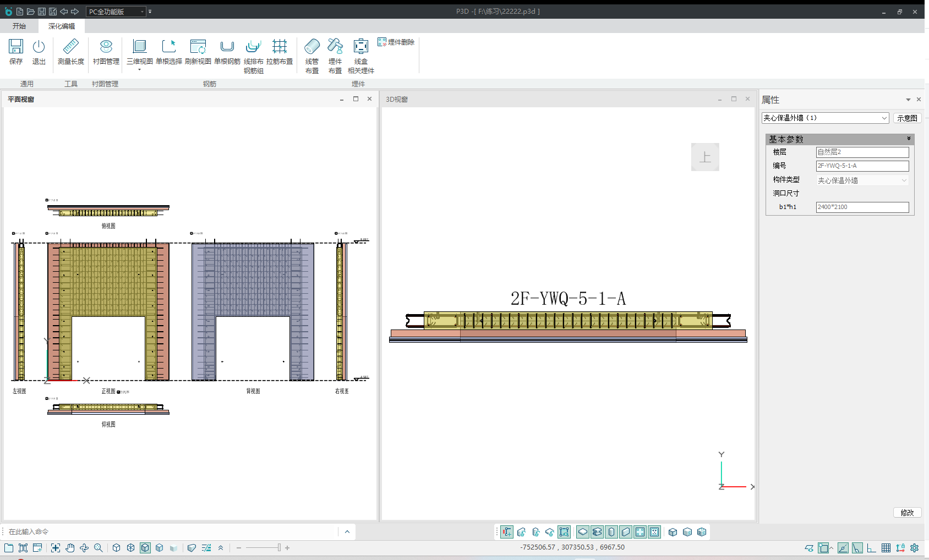Click the 埋件删除 icon
929x560 pixels.
(396, 42)
